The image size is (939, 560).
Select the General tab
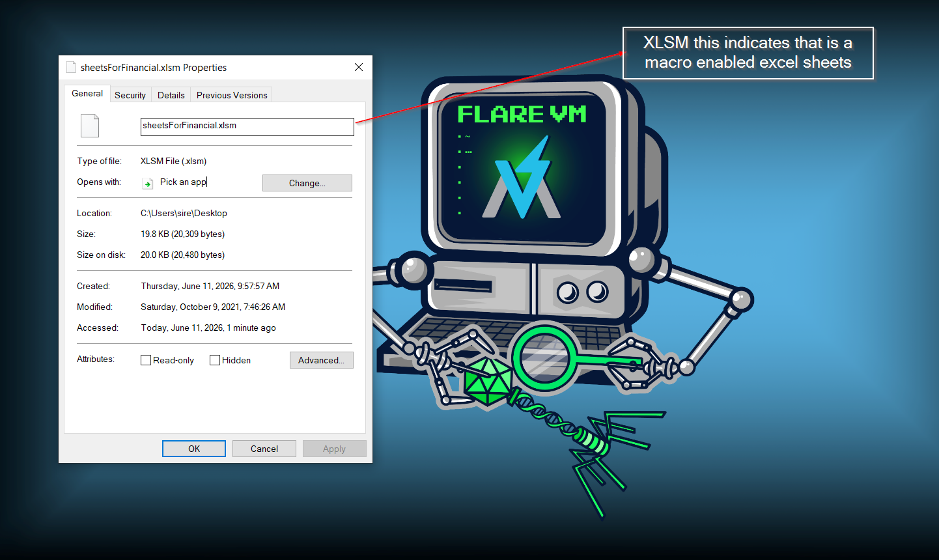87,93
